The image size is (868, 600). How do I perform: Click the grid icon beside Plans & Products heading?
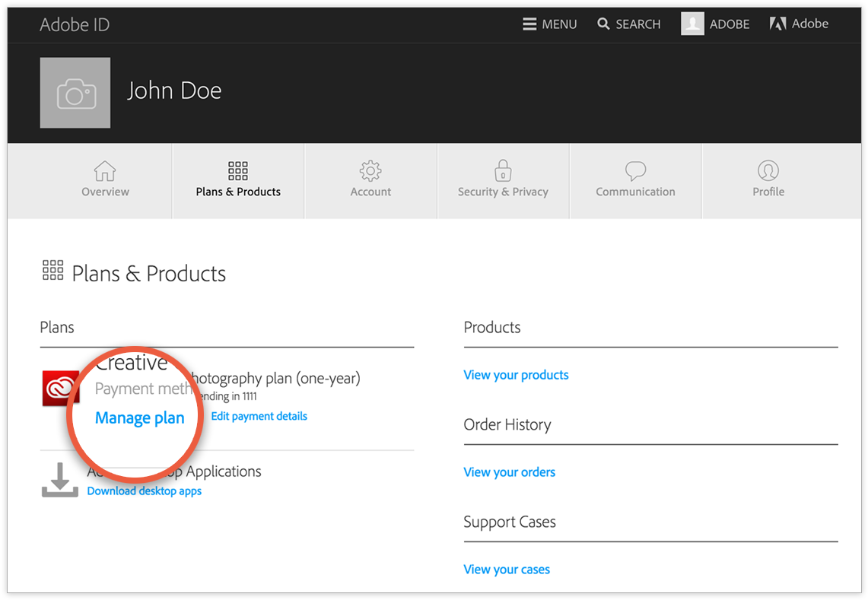pos(53,270)
